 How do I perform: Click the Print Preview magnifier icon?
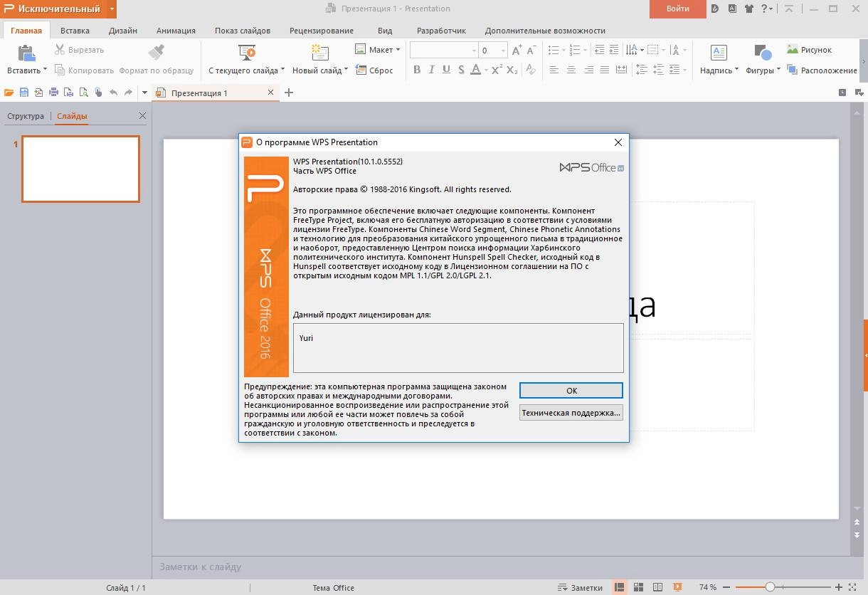(83, 93)
